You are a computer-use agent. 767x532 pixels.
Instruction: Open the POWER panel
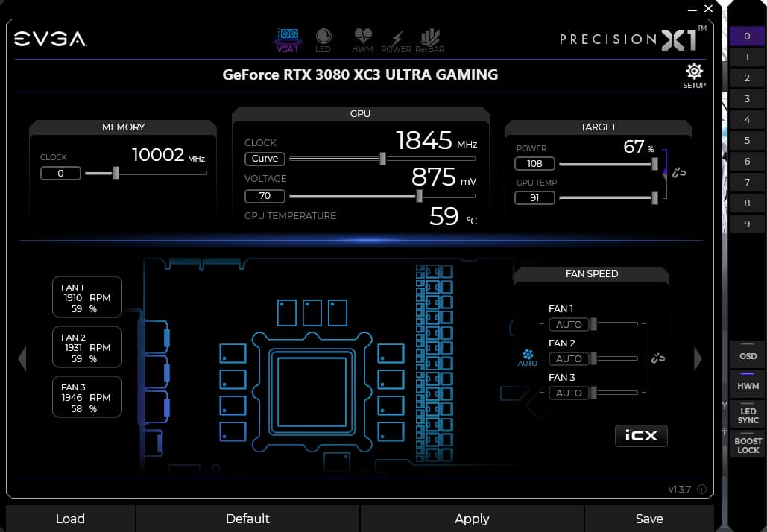click(x=397, y=39)
